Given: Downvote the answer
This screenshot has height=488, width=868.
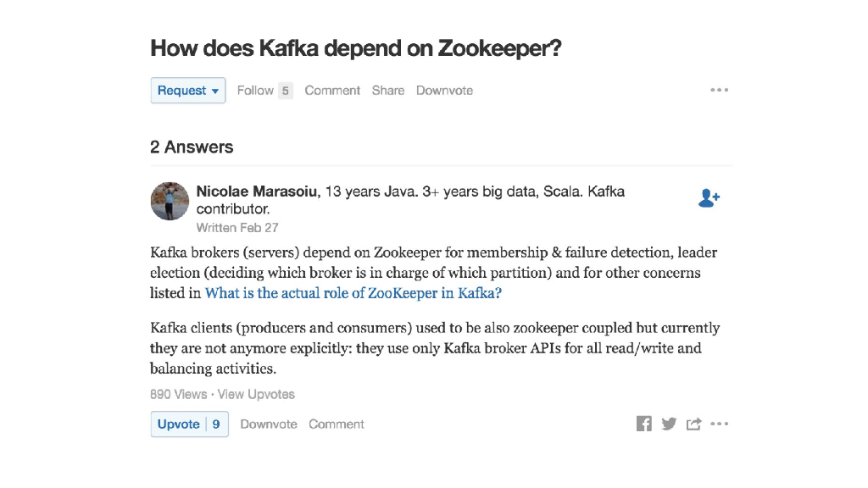Looking at the screenshot, I should click(269, 424).
